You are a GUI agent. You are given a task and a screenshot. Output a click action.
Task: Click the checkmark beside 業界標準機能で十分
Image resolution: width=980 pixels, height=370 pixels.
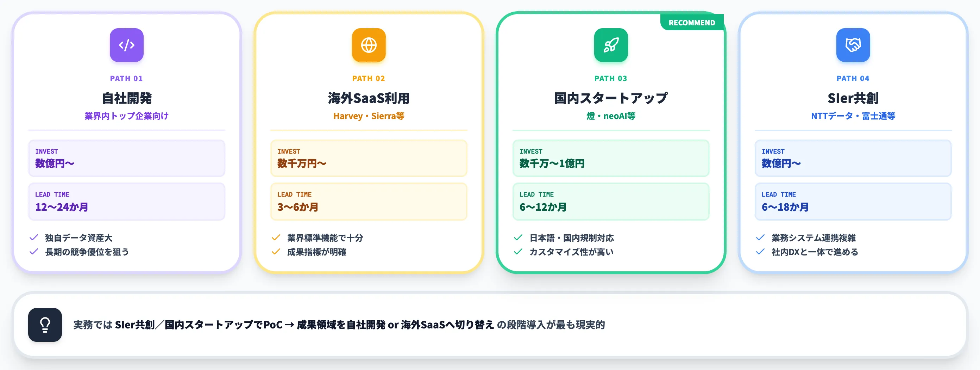tap(276, 238)
